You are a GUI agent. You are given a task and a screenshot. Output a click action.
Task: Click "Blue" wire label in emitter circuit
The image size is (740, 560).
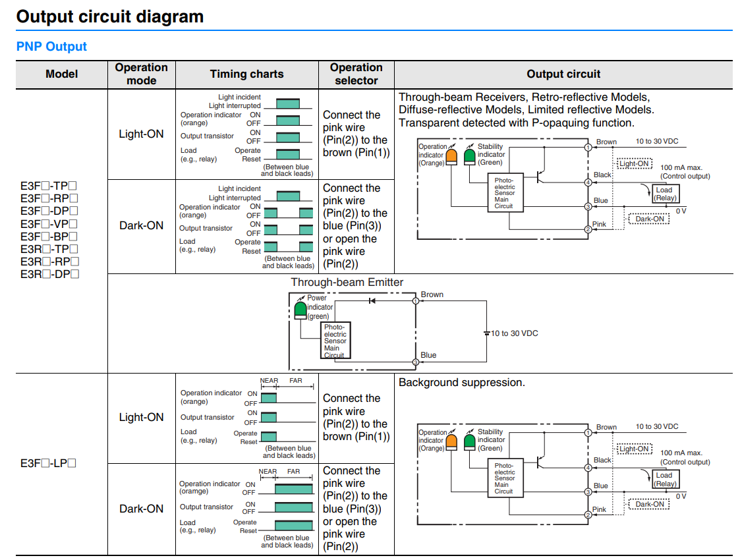click(428, 355)
